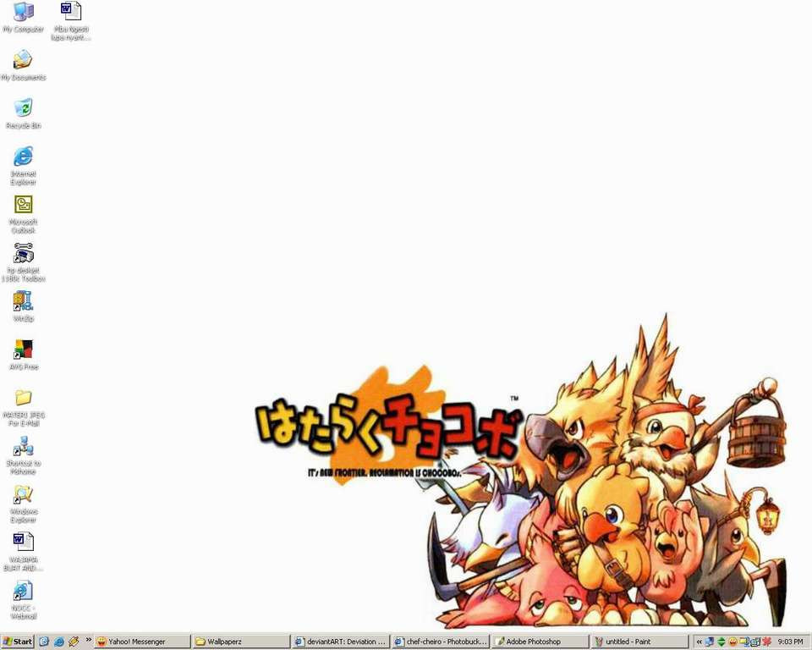Screen dimensions: 812x650
Task: Click the first tray icon after the chevron
Action: [710, 642]
